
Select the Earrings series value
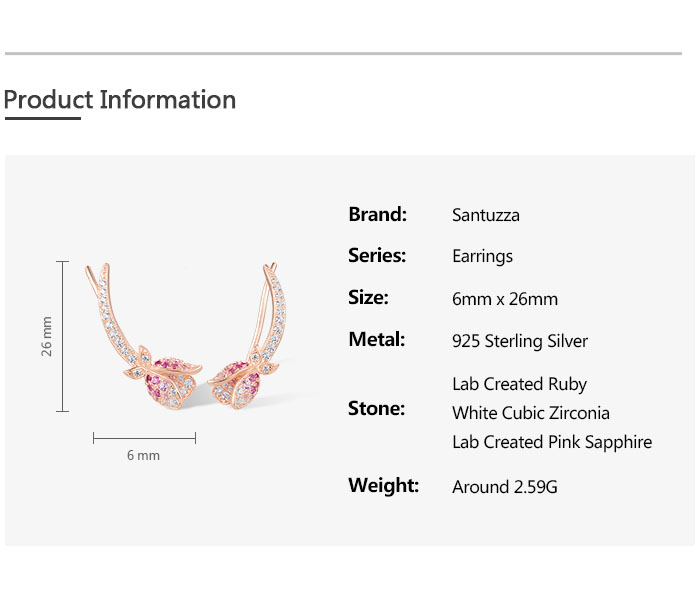[482, 257]
